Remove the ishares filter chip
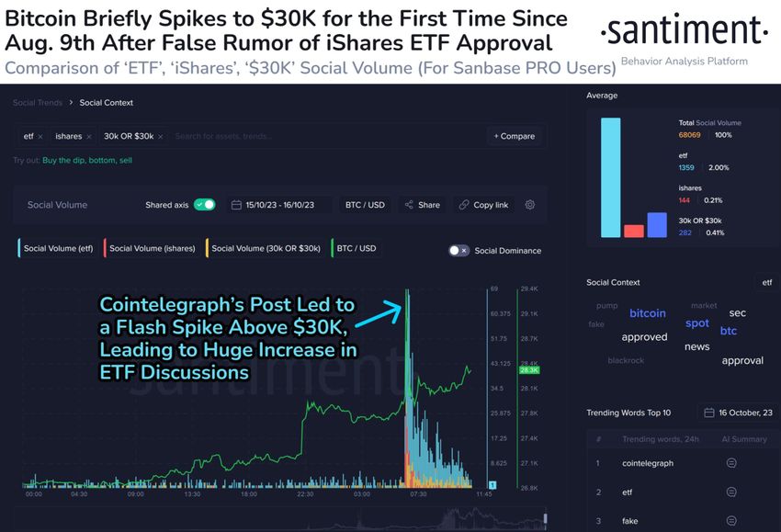This screenshot has height=532, width=781. coord(90,135)
